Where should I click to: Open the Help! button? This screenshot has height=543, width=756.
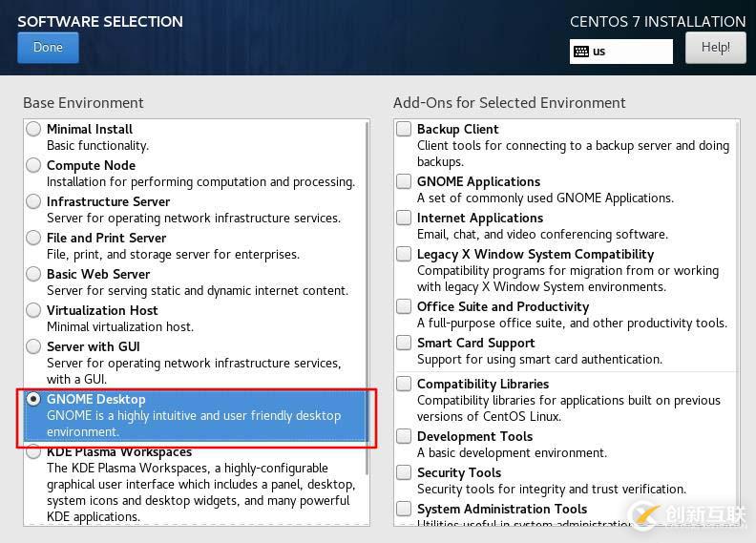pos(715,48)
